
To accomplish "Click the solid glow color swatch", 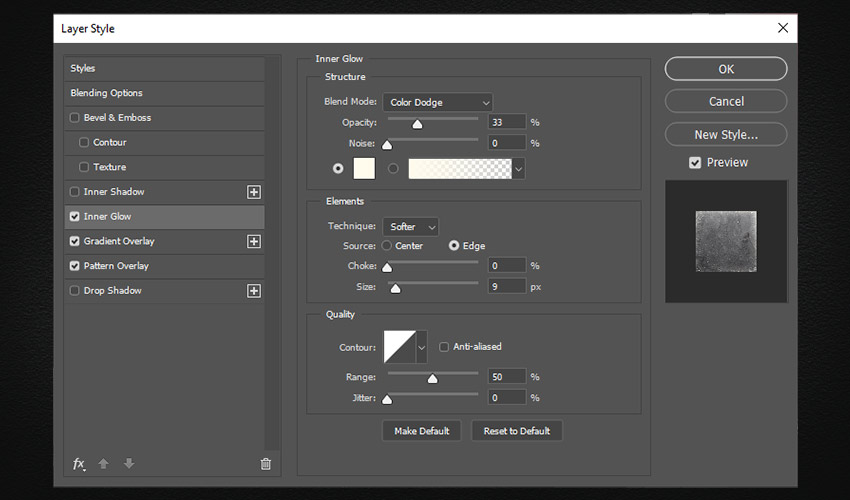I will [364, 168].
